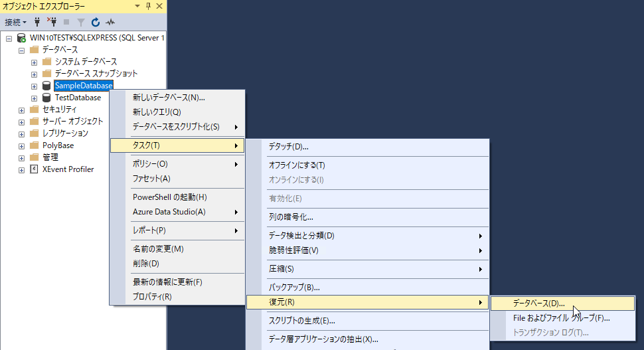
Task: Click the データベース folder icon
Action: [35, 50]
